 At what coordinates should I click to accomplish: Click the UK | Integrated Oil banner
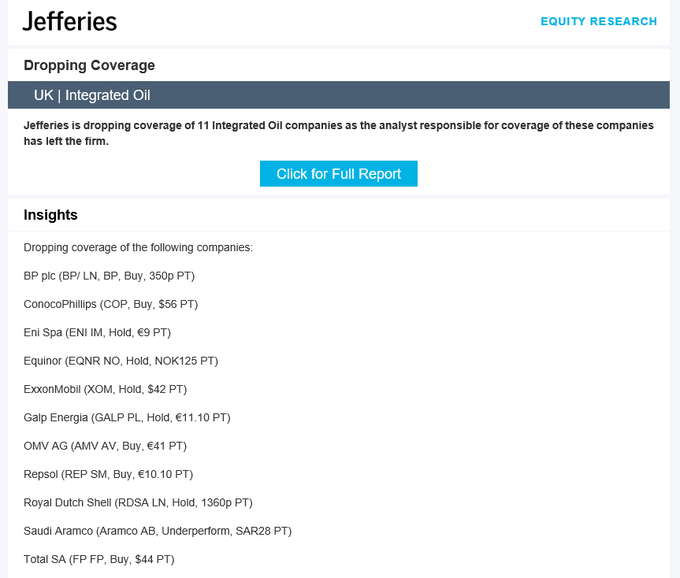tap(339, 95)
